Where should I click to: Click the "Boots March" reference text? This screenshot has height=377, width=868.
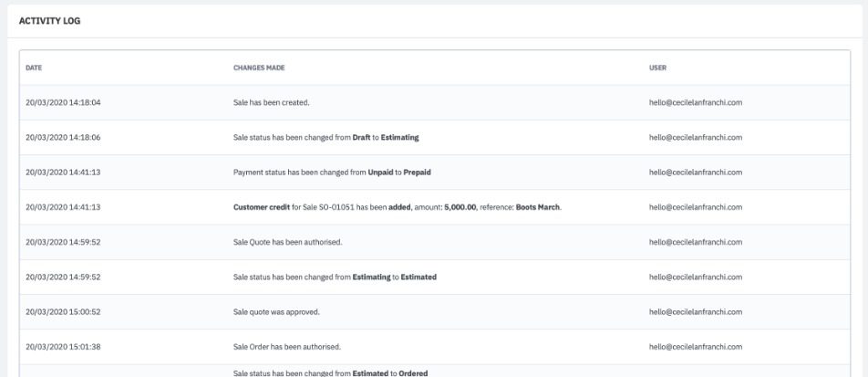click(536, 207)
